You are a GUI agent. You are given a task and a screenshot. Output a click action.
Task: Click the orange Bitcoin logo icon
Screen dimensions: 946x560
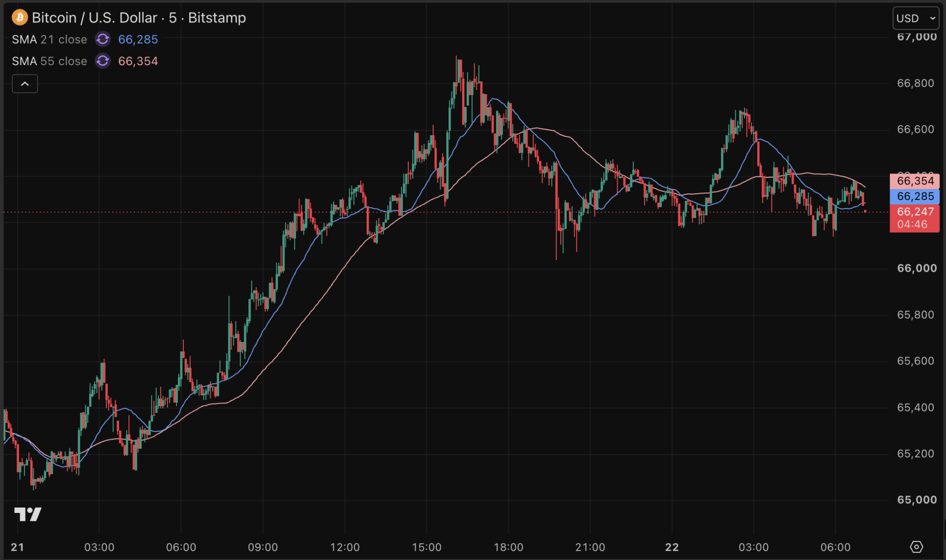pos(20,18)
